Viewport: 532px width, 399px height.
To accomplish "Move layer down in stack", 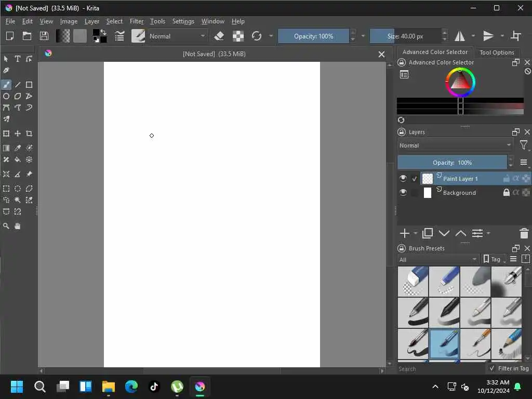I will (444, 233).
